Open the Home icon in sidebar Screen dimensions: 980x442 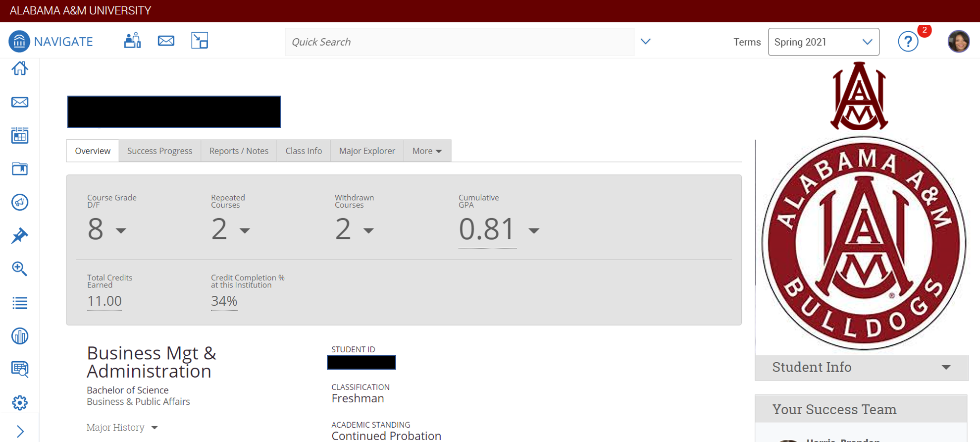(20, 68)
